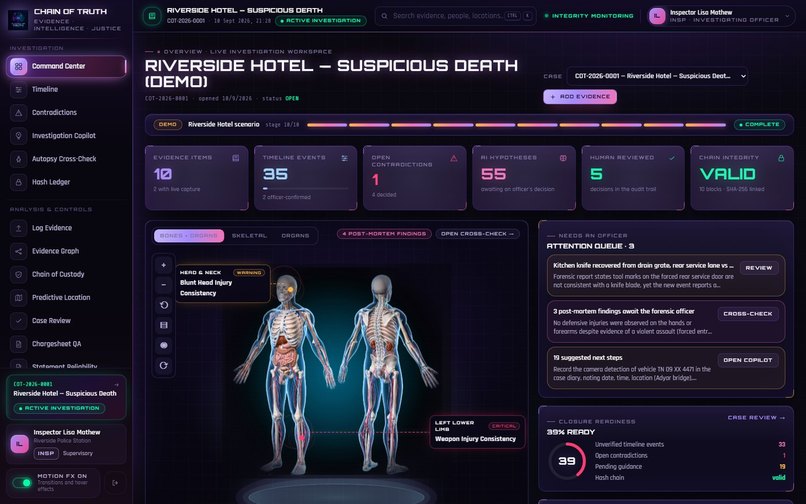The height and width of the screenshot is (504, 806).
Task: Open Contradictions via its warning-triangle sidebar icon
Action: click(19, 113)
